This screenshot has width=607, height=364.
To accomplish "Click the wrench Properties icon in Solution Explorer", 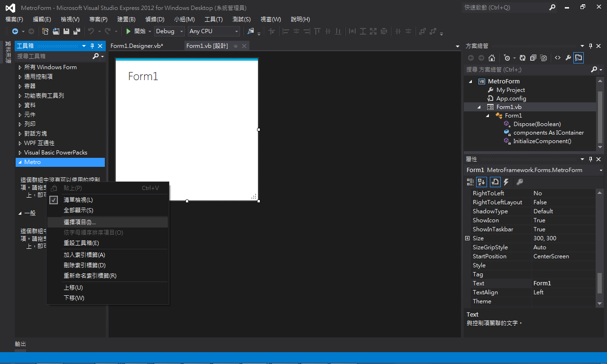I will coord(568,58).
